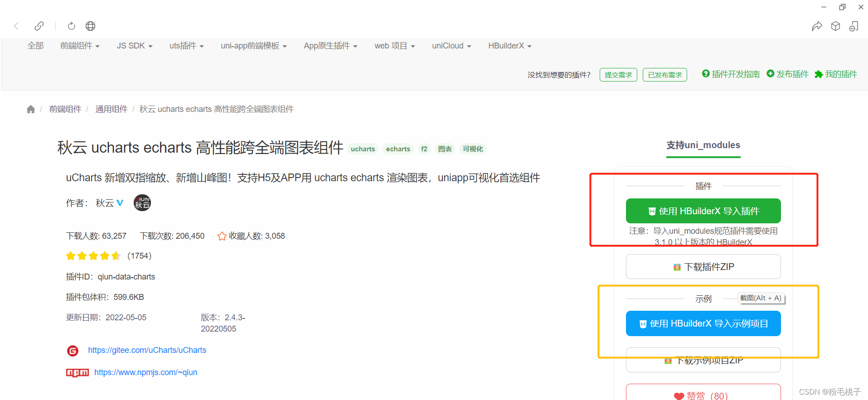Click the browser back arrow icon
The image size is (868, 400).
(x=16, y=26)
